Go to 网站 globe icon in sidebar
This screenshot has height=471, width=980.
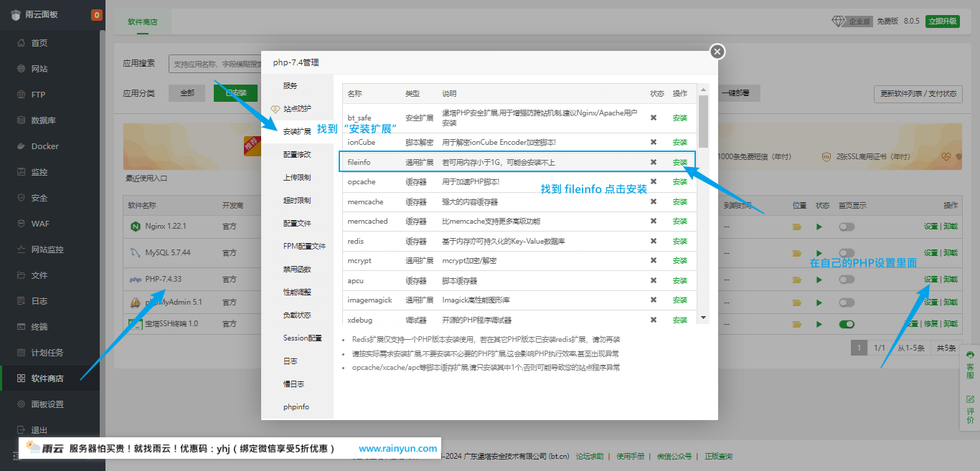[22, 69]
